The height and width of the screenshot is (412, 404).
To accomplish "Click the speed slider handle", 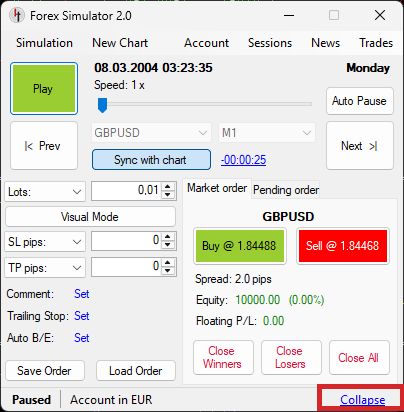I will coord(102,105).
